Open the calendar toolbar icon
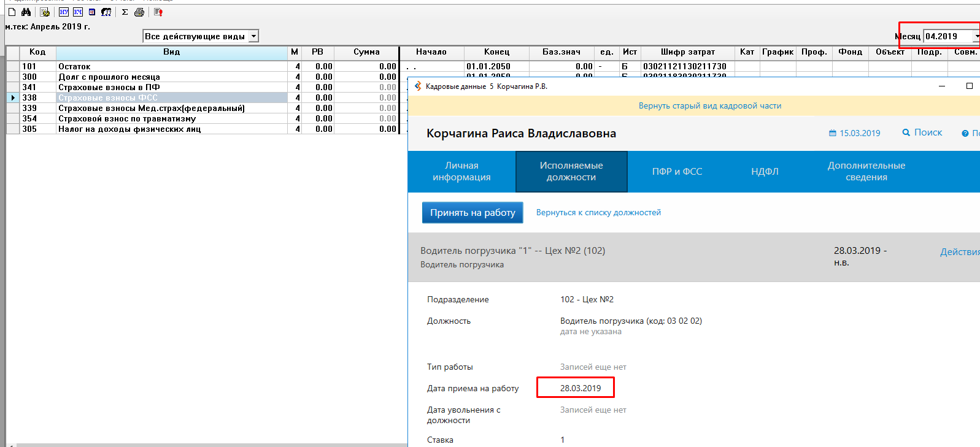Image resolution: width=980 pixels, height=447 pixels. click(92, 12)
